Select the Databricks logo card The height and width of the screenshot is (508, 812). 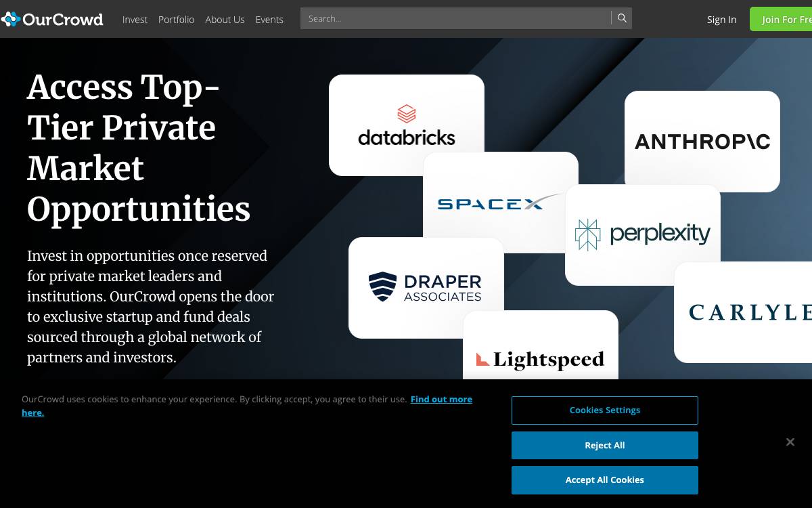tap(407, 125)
